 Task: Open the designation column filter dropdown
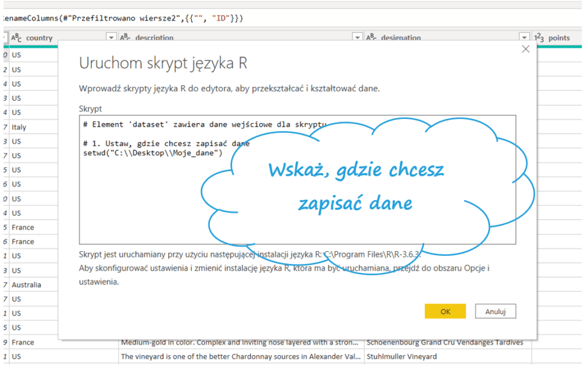523,38
